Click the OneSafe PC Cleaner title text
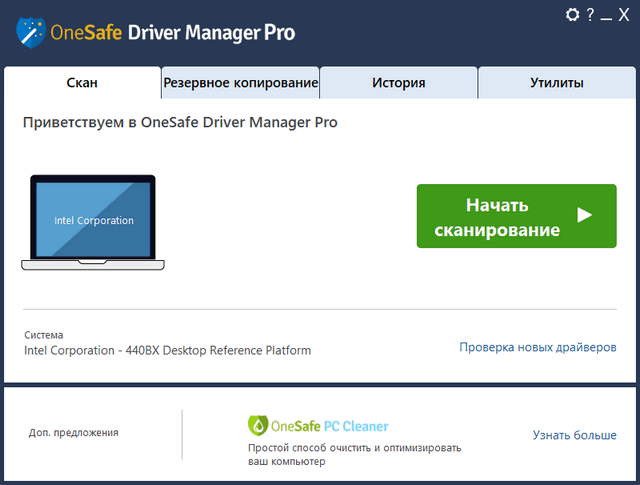 tap(330, 426)
